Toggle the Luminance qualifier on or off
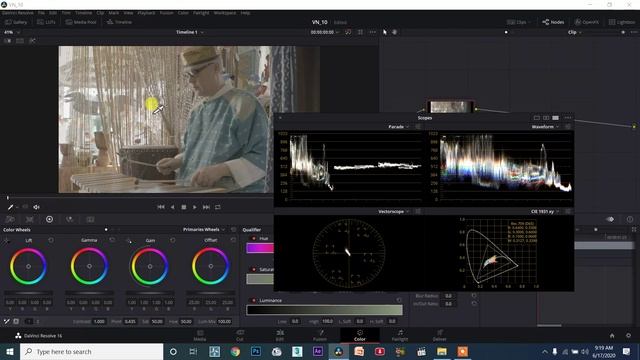The image size is (640, 360). [x=254, y=300]
